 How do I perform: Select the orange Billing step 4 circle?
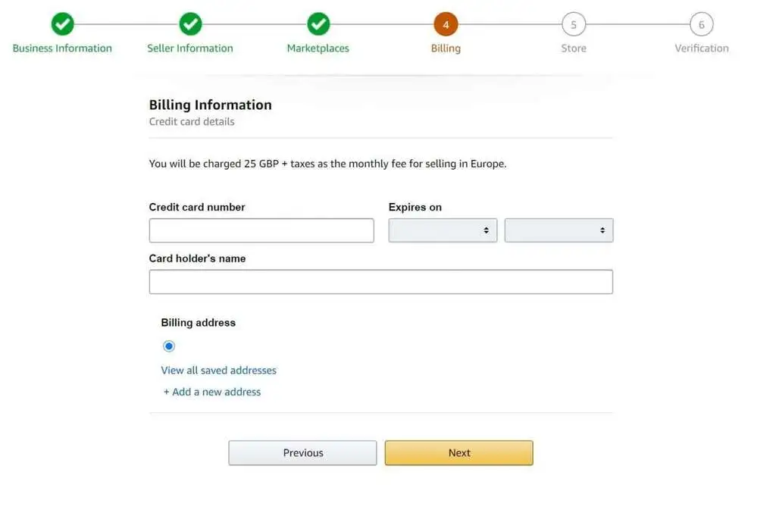pos(446,23)
